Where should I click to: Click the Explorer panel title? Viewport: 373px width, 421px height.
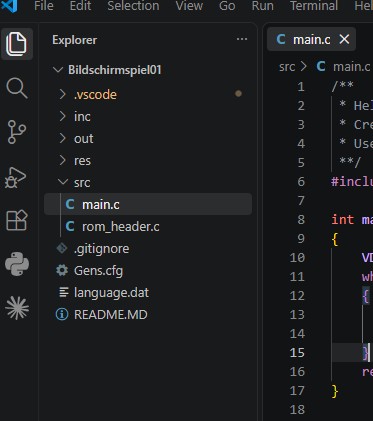74,40
